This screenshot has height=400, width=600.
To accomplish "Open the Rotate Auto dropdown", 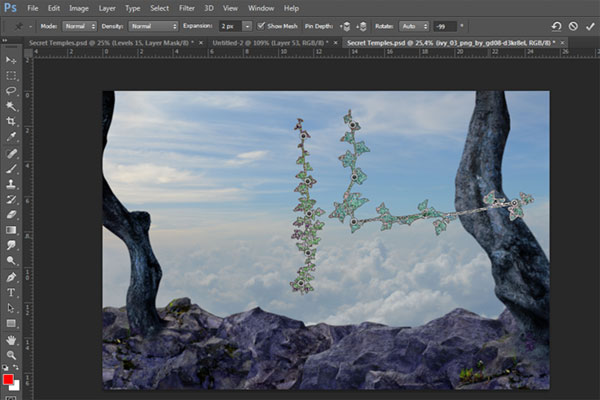I will click(412, 26).
